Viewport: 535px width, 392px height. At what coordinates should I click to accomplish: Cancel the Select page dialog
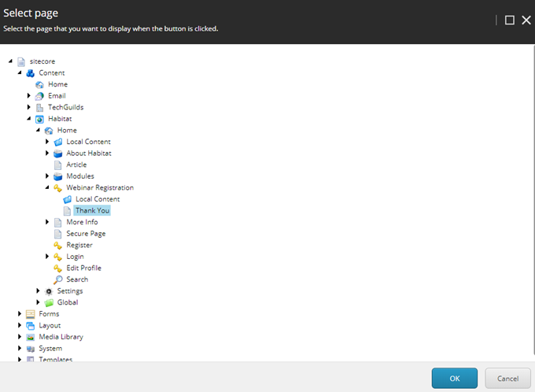pyautogui.click(x=507, y=379)
